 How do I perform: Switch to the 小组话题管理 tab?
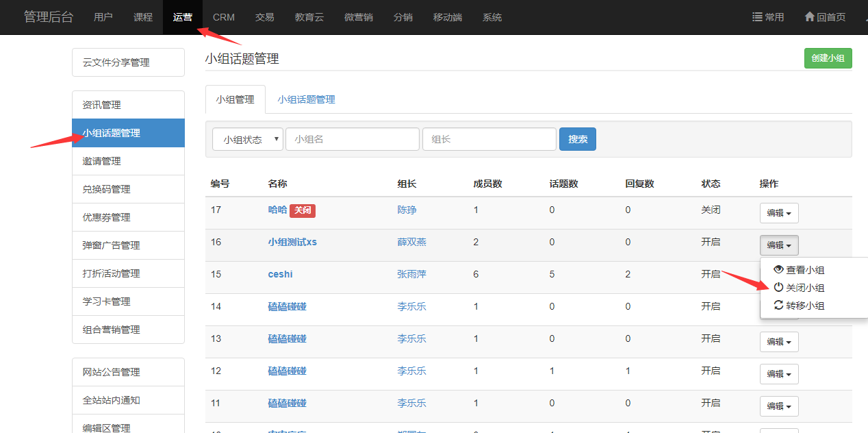click(x=306, y=99)
